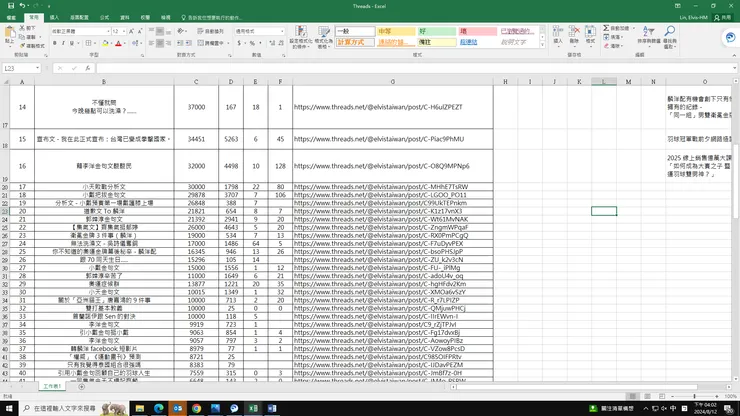
Task: Apply the red font color
Action: (118, 43)
